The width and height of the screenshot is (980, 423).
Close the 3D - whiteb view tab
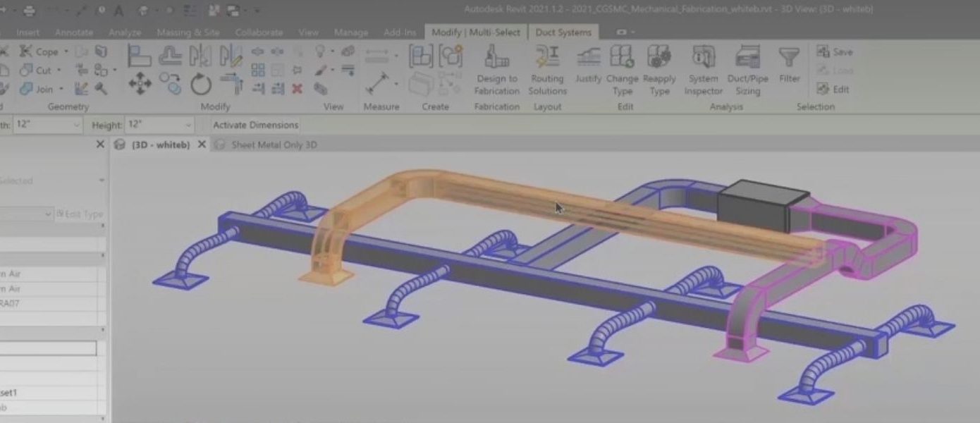202,143
